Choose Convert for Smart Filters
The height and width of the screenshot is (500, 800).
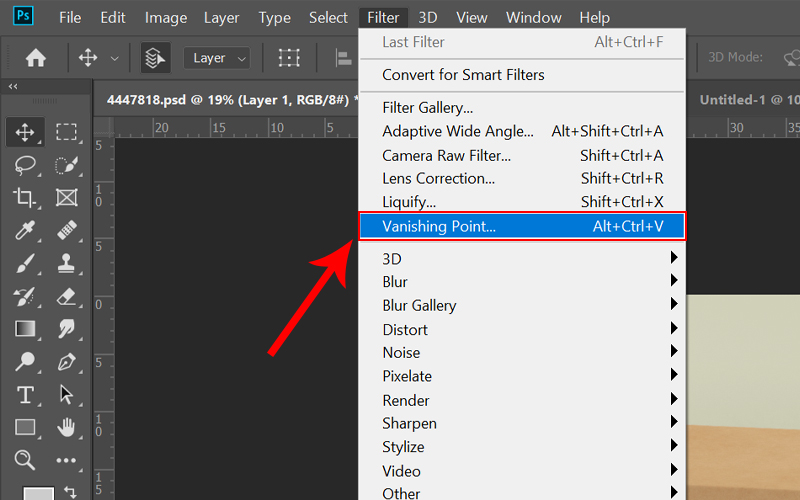coord(522,75)
